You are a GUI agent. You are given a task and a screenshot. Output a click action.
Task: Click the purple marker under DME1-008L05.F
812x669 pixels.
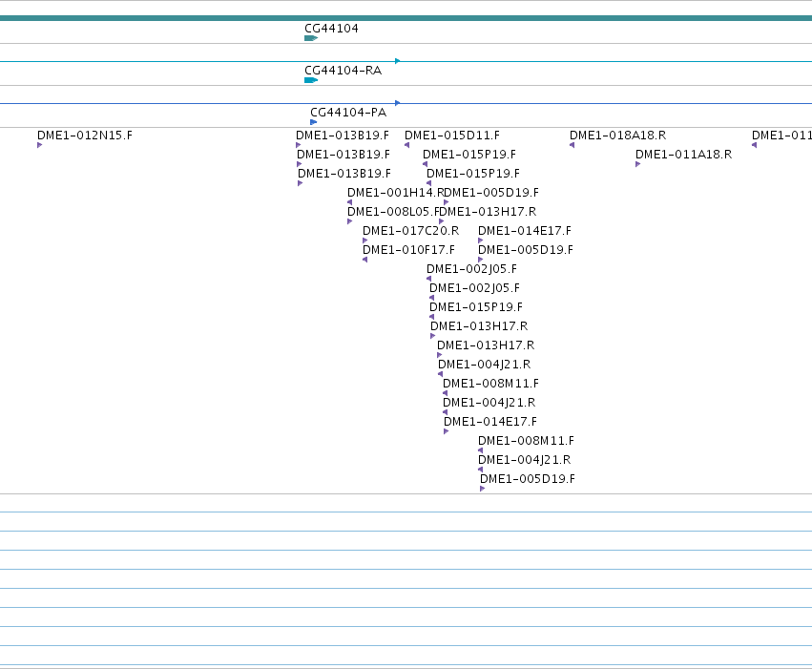tap(350, 221)
